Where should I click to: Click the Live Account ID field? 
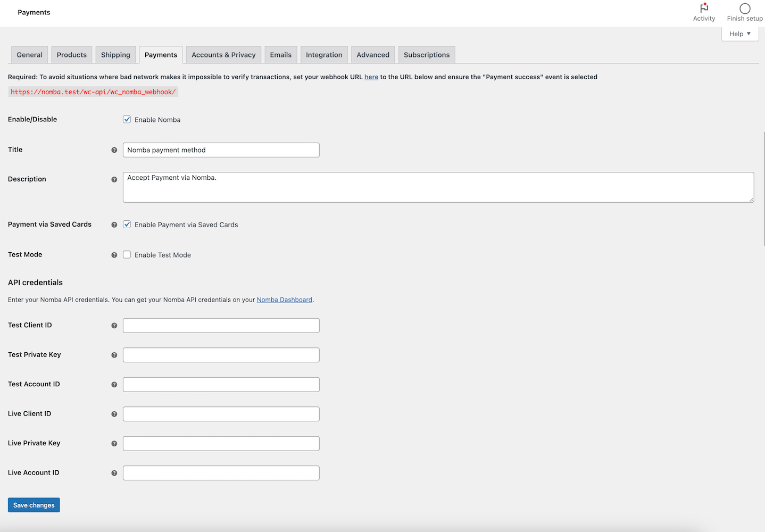[x=221, y=473]
